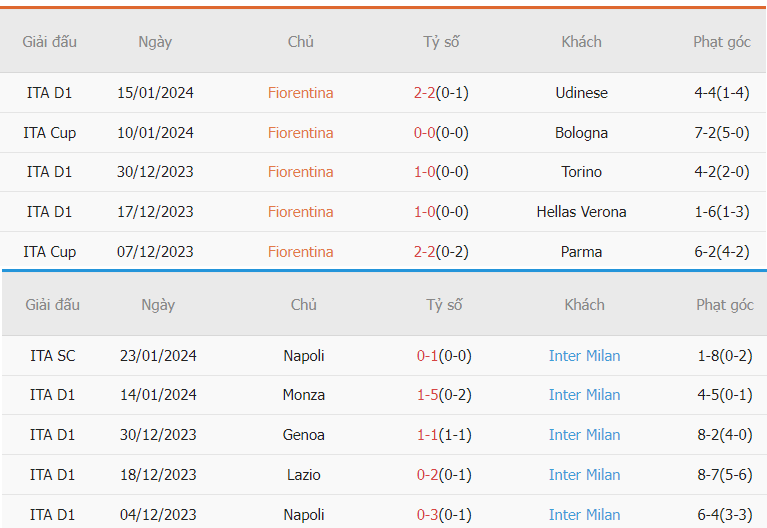The width and height of the screenshot is (767, 528).
Task: Open the 2-2 score dated 15/01/2024
Action: (424, 92)
